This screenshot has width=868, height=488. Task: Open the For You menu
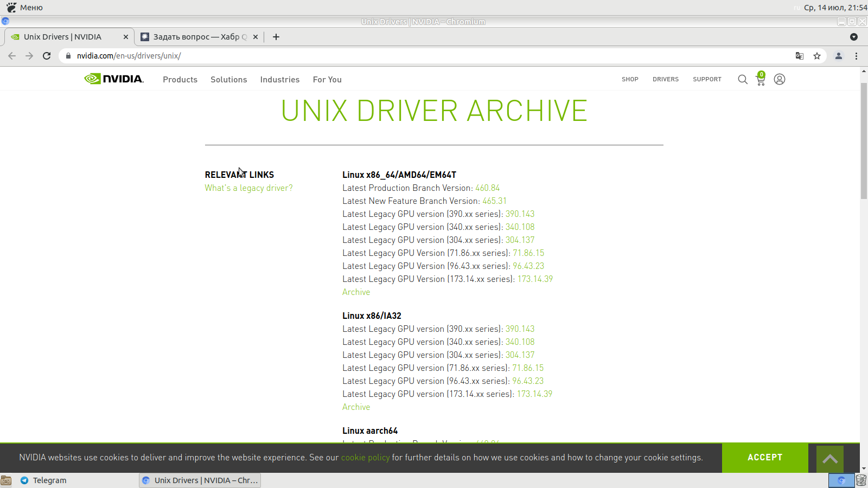click(327, 80)
